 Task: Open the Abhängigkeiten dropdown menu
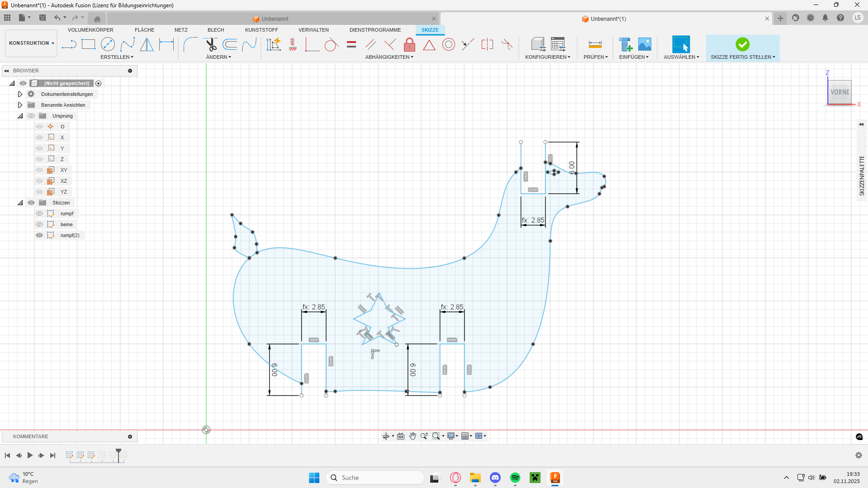(389, 57)
